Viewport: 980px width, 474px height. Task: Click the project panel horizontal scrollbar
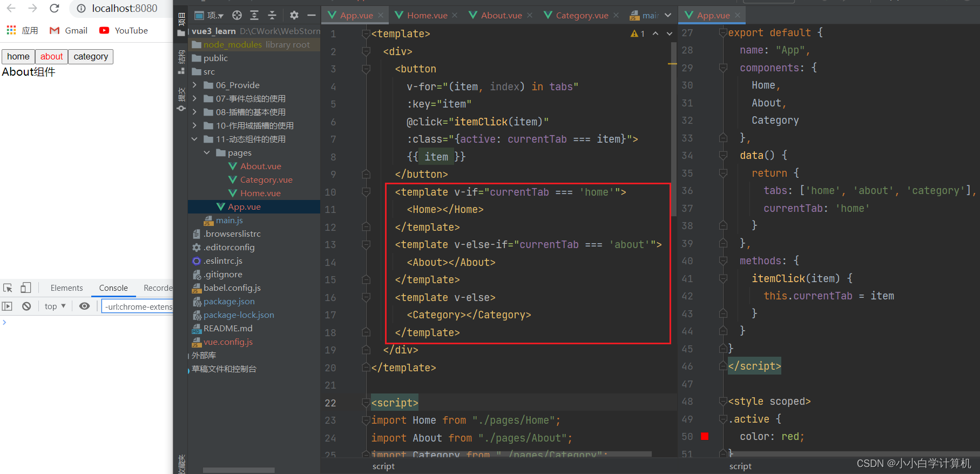point(239,470)
